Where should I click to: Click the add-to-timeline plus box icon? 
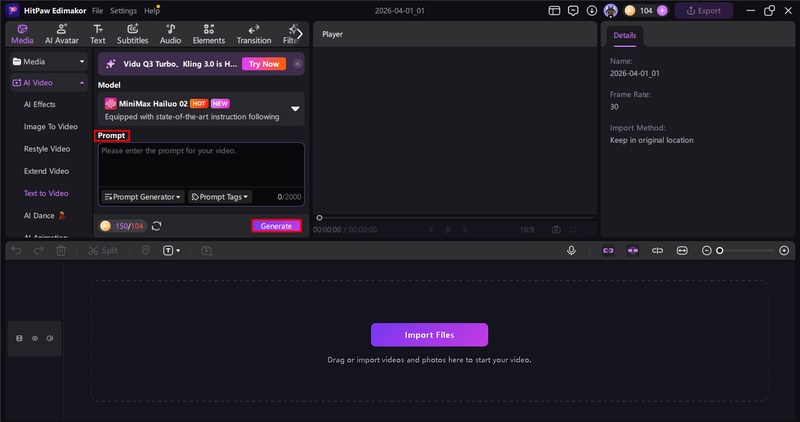coord(206,251)
